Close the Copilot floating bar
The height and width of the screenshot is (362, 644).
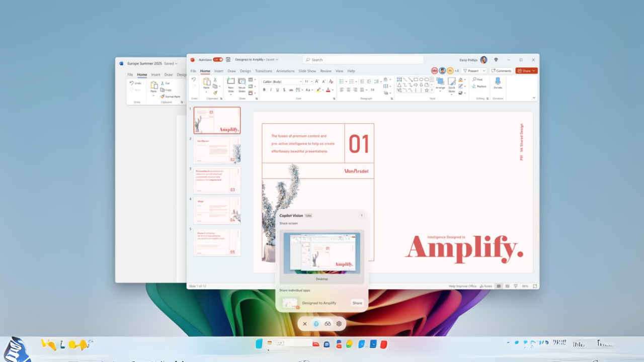click(305, 324)
